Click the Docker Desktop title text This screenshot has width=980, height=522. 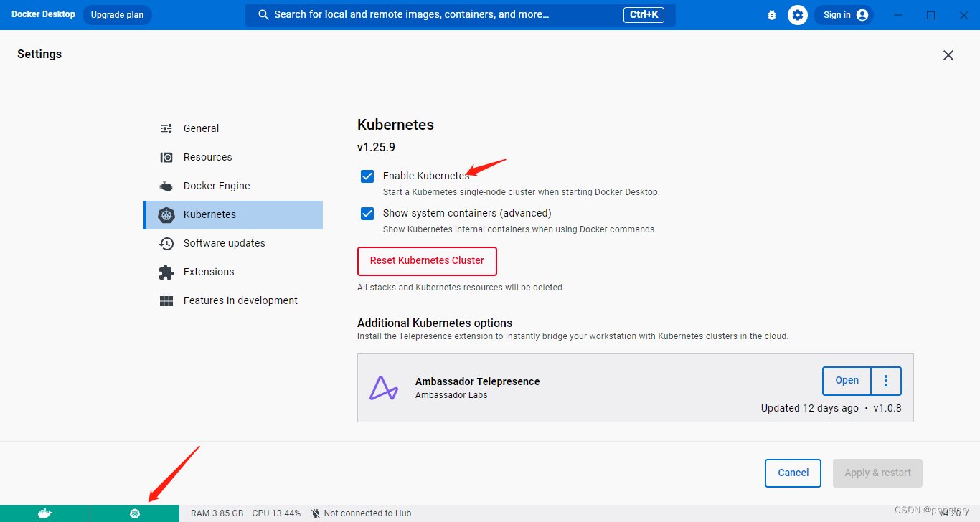pos(43,14)
